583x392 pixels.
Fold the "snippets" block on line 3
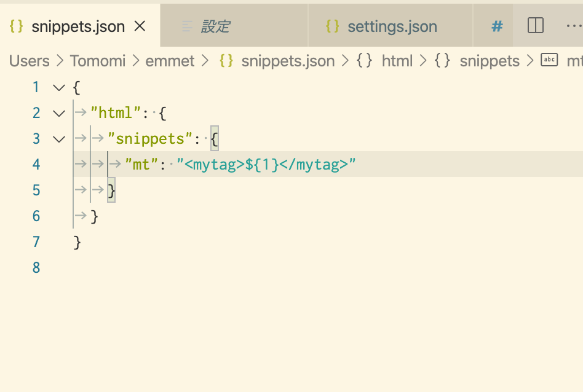pyautogui.click(x=59, y=139)
